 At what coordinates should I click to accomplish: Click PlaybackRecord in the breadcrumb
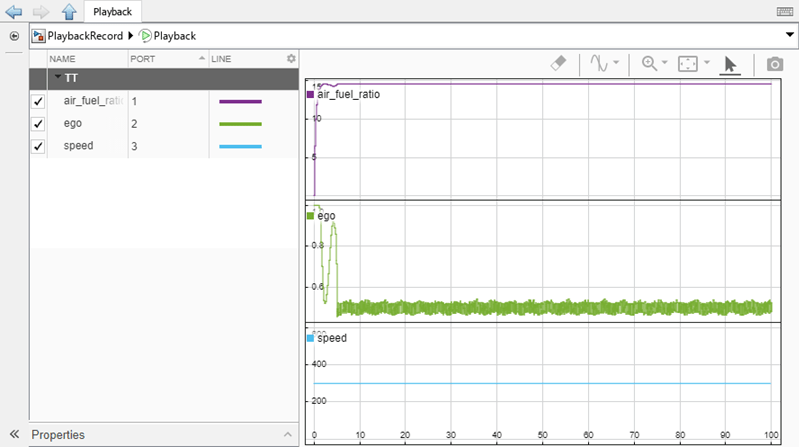tap(83, 36)
